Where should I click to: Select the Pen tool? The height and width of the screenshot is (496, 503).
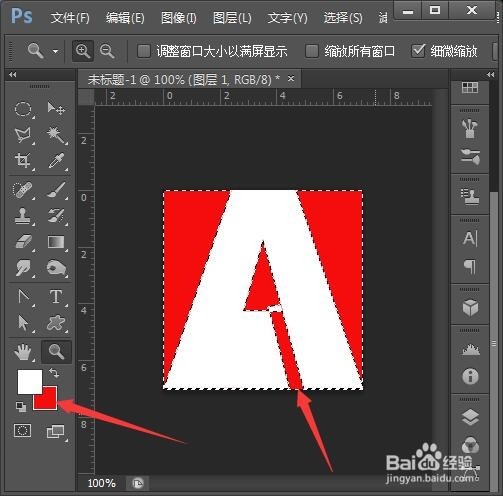[24, 296]
